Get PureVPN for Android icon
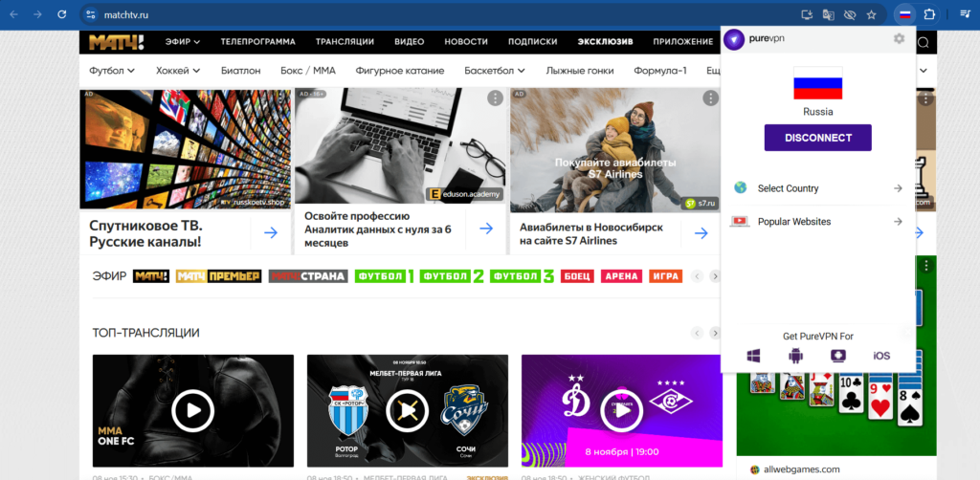This screenshot has width=980, height=480. [x=795, y=356]
